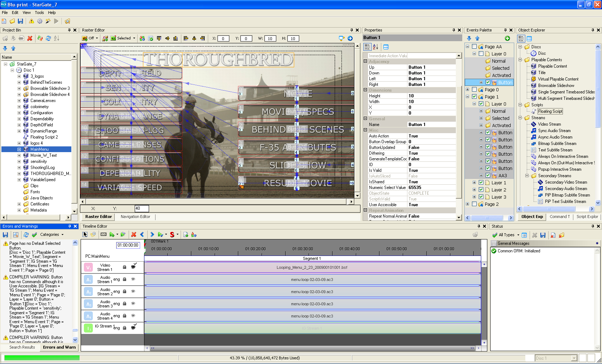Toggle the Page 0 checkbox in Events Palette

[x=474, y=89]
